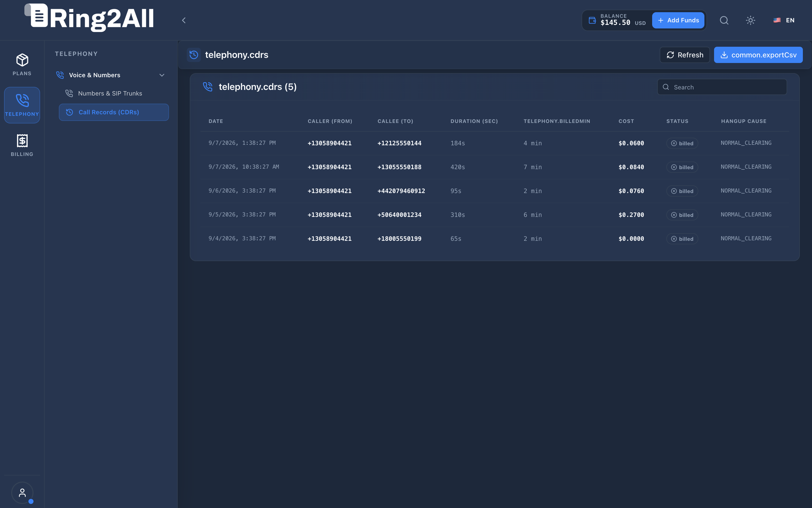Sort by Date column header

(216, 121)
